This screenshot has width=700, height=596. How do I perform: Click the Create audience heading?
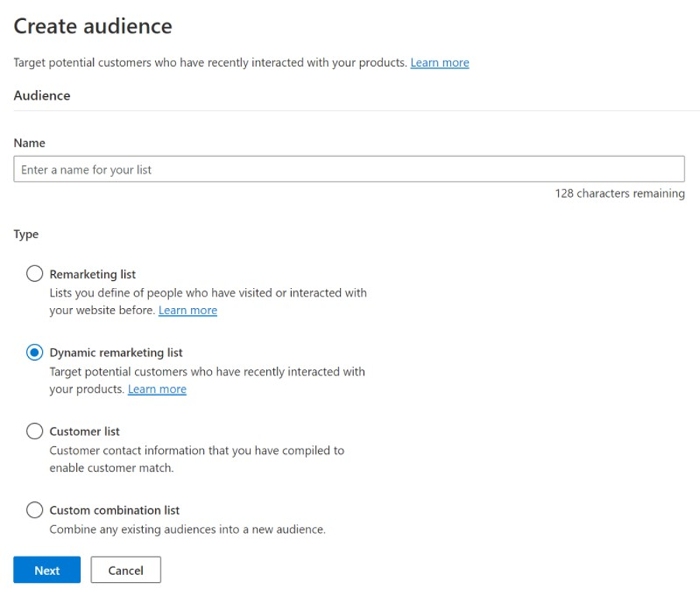coord(92,26)
